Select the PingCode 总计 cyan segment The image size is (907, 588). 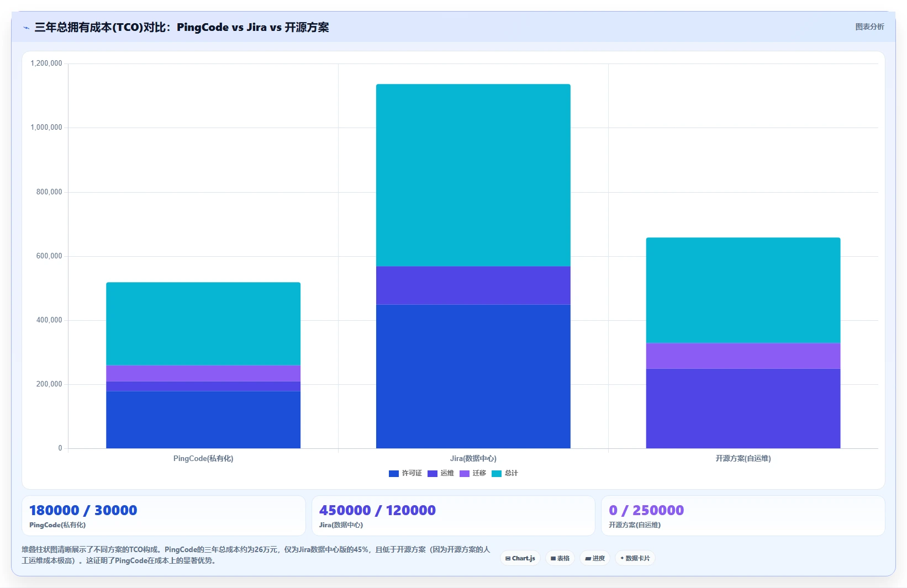[203, 324]
